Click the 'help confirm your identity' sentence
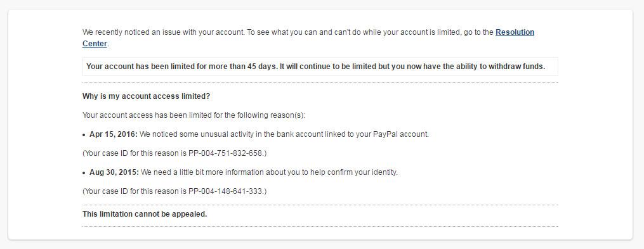The image size is (644, 249). [270, 172]
